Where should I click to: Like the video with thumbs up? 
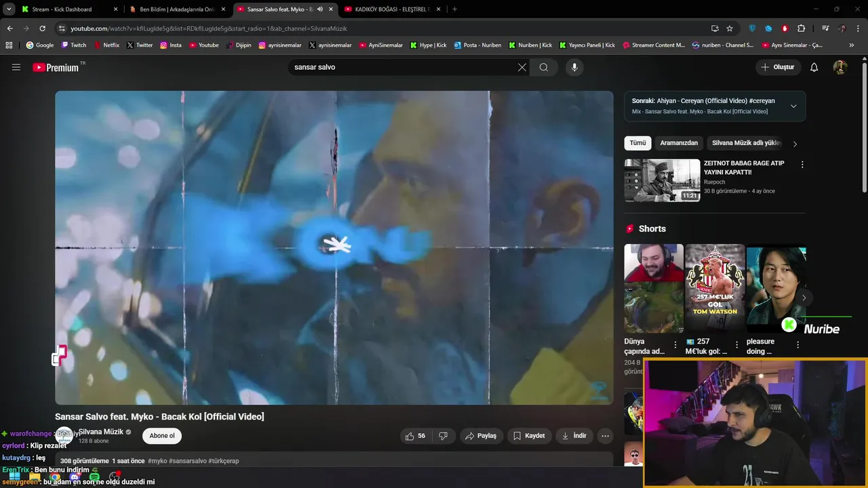415,436
